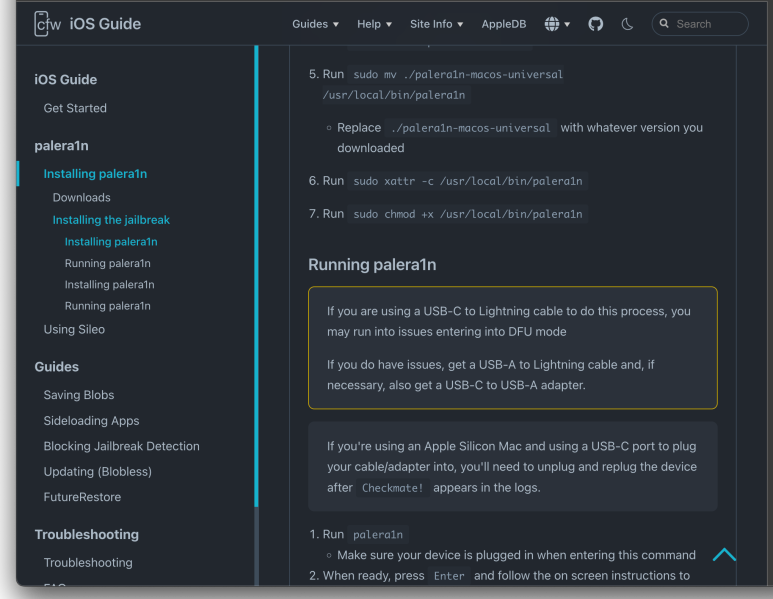The width and height of the screenshot is (773, 599).
Task: Jump to Downloads section in sidebar
Action: [81, 197]
